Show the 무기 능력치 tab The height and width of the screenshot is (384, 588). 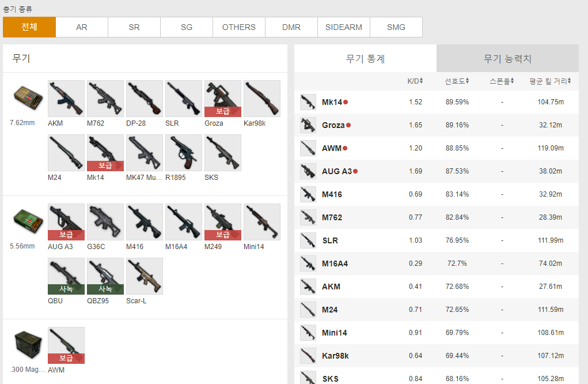click(x=508, y=59)
